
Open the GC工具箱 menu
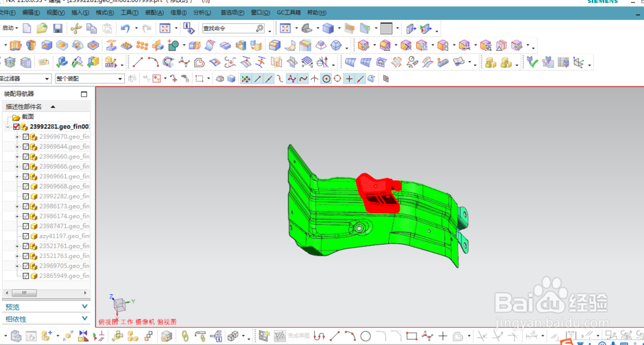pos(289,13)
